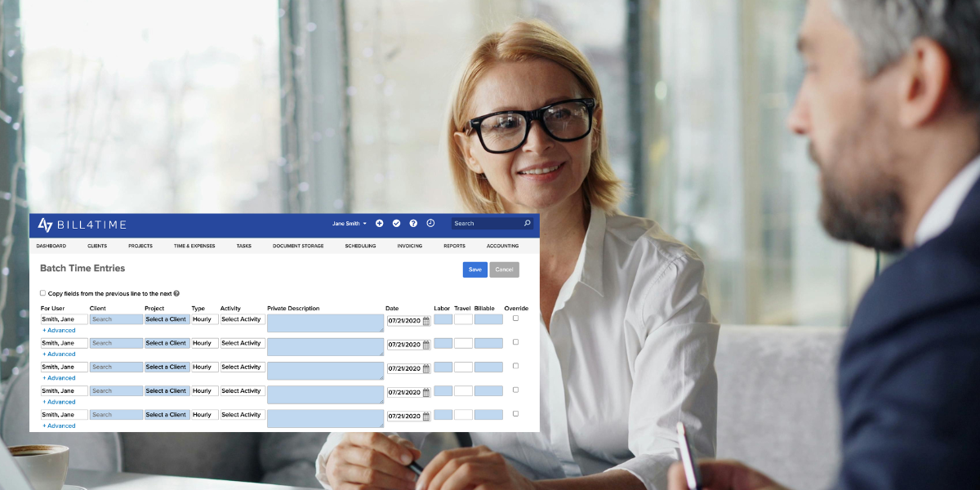Click the plus add-new icon in header

[379, 223]
